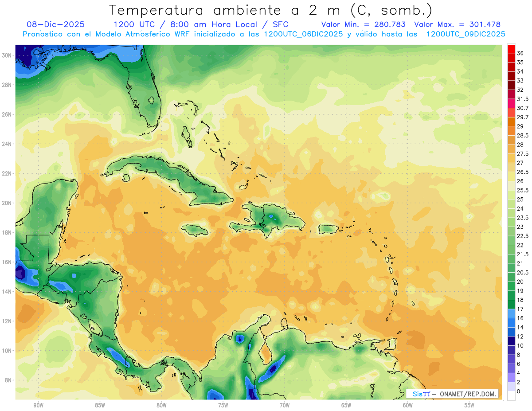This screenshot has height=411, width=532.
Task: Click legend value "31.5"
Action: (523, 99)
